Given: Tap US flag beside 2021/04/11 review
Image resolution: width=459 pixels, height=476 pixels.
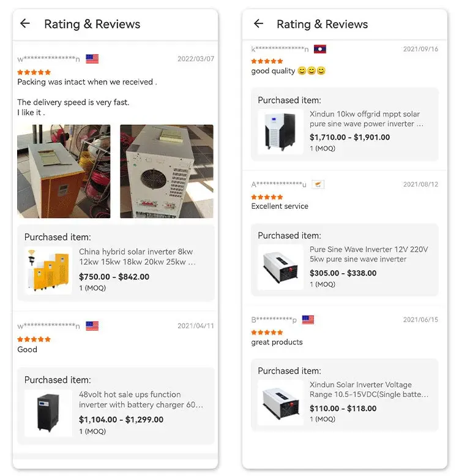Looking at the screenshot, I should pyautogui.click(x=92, y=326).
